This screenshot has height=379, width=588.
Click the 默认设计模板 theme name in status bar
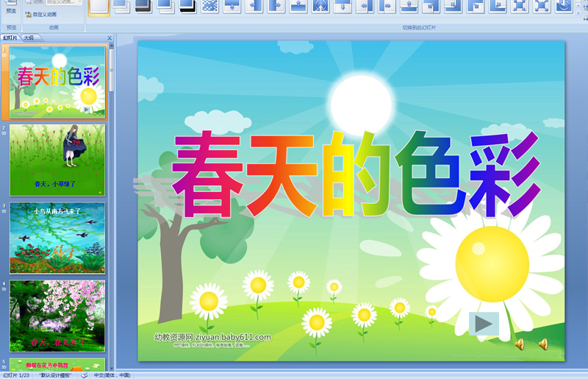(56, 375)
